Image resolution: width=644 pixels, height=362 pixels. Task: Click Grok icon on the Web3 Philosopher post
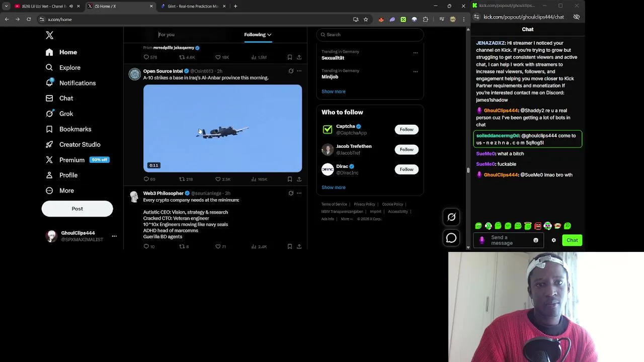pyautogui.click(x=291, y=193)
